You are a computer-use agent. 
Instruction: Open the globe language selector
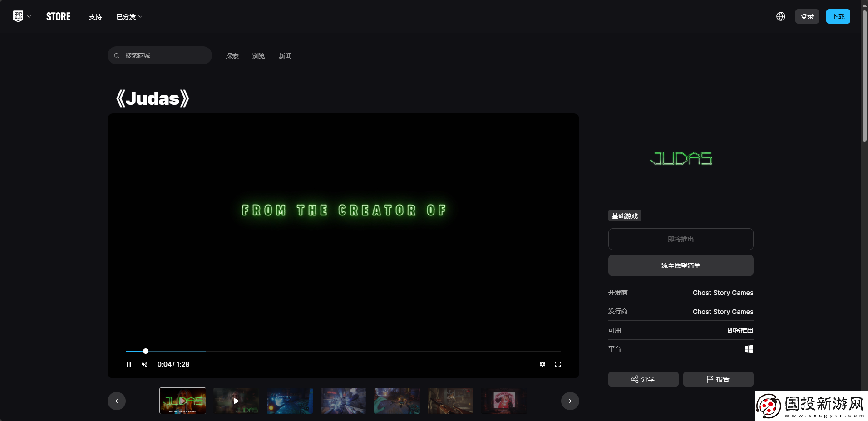point(781,16)
